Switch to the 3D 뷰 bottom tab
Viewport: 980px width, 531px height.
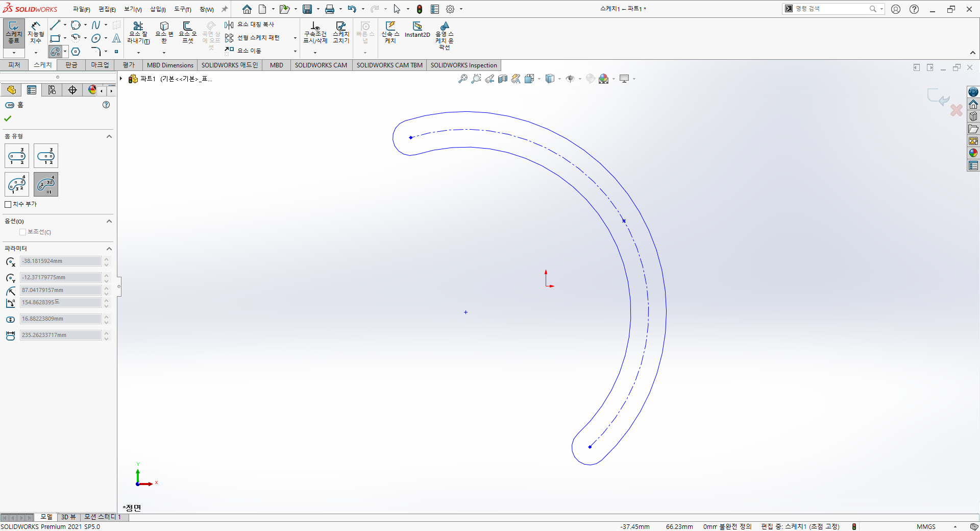tap(68, 517)
